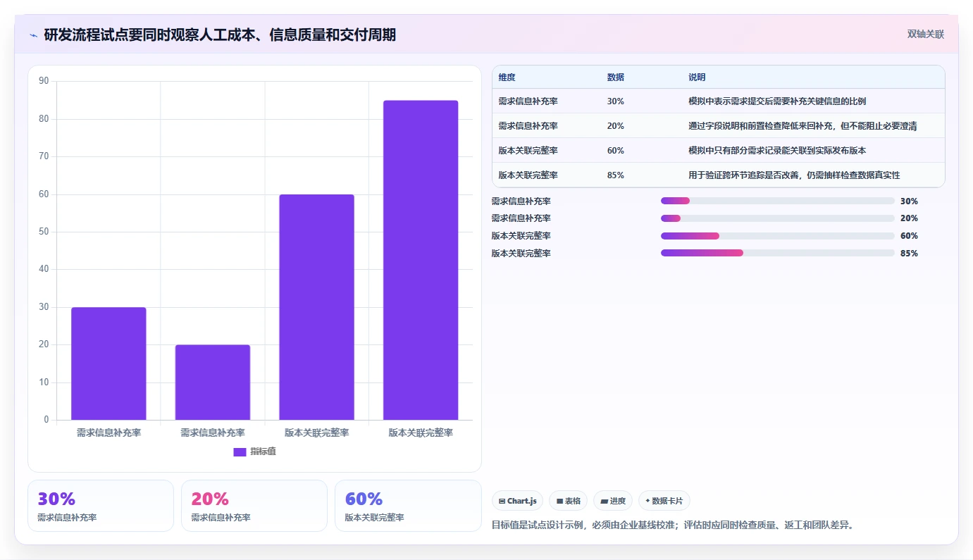Screen dimensions: 973x560
Task: Open the pink 20% data card
Action: pos(254,506)
